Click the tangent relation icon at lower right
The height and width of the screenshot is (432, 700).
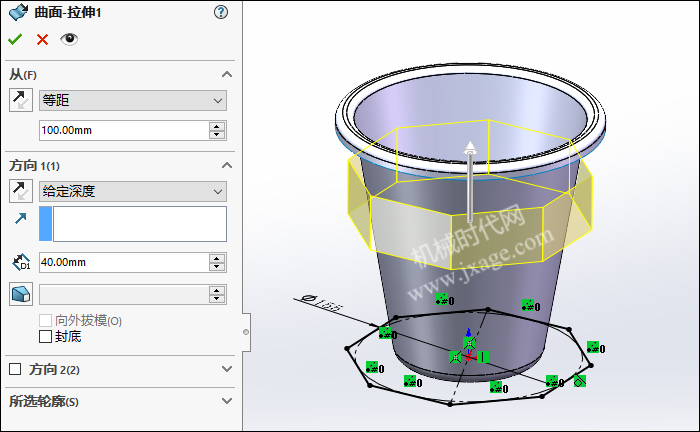point(579,381)
